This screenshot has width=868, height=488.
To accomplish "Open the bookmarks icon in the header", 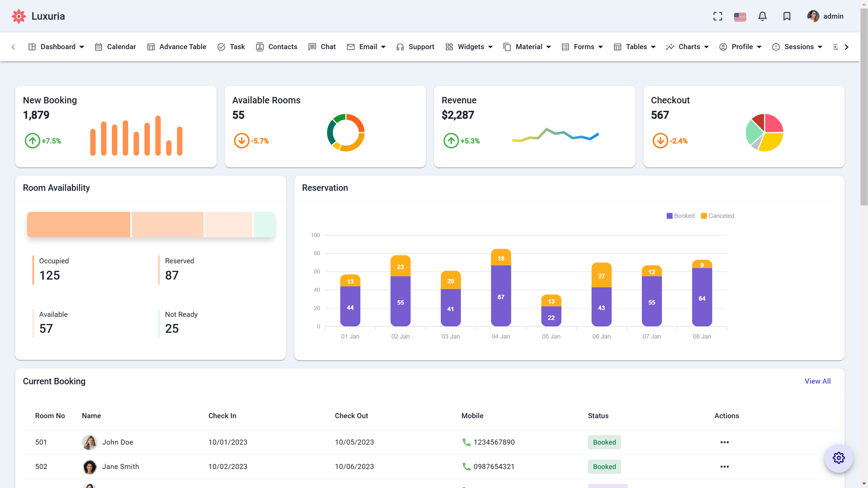I will click(786, 16).
